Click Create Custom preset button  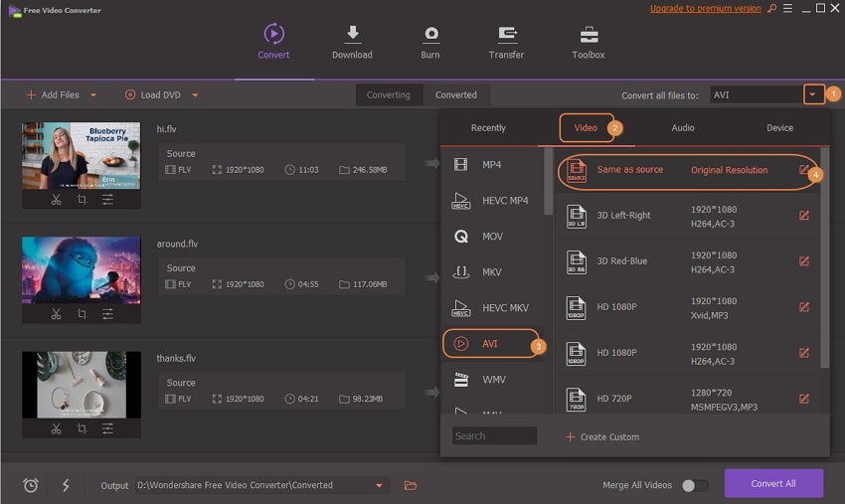602,437
